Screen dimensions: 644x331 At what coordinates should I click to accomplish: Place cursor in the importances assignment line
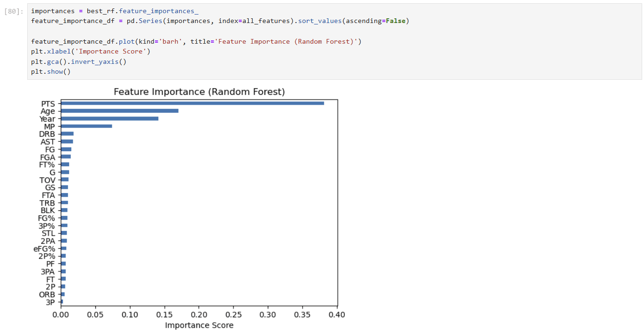pyautogui.click(x=115, y=11)
